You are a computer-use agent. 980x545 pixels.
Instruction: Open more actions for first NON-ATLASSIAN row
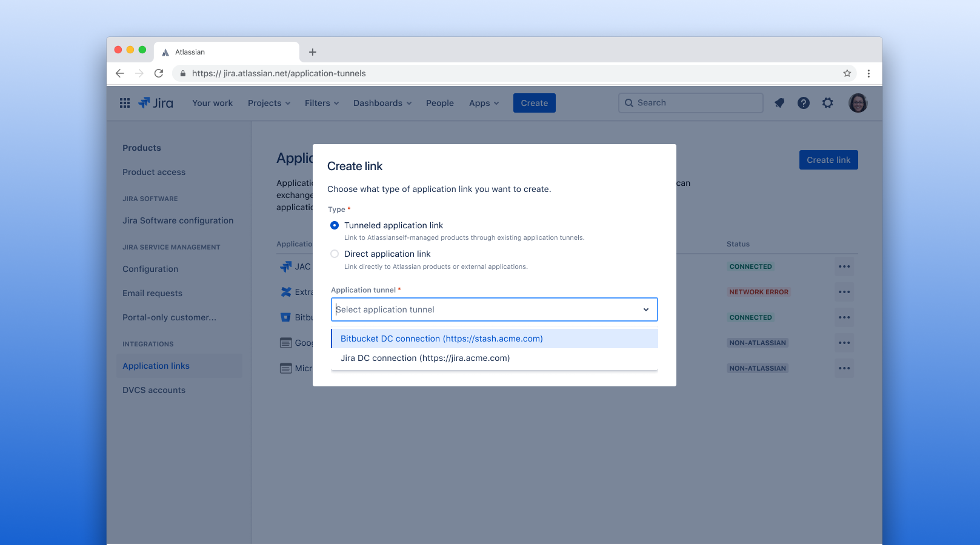(844, 343)
